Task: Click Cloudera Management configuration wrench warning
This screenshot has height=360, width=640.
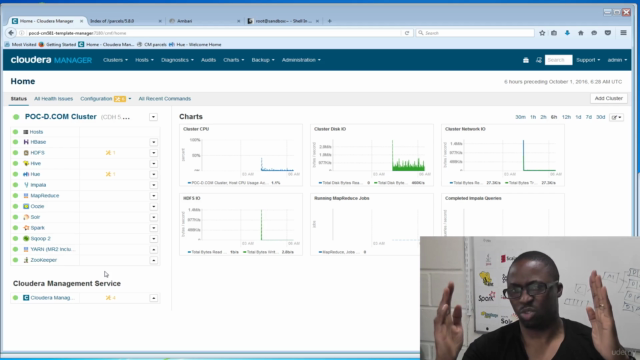Action: coord(110,298)
